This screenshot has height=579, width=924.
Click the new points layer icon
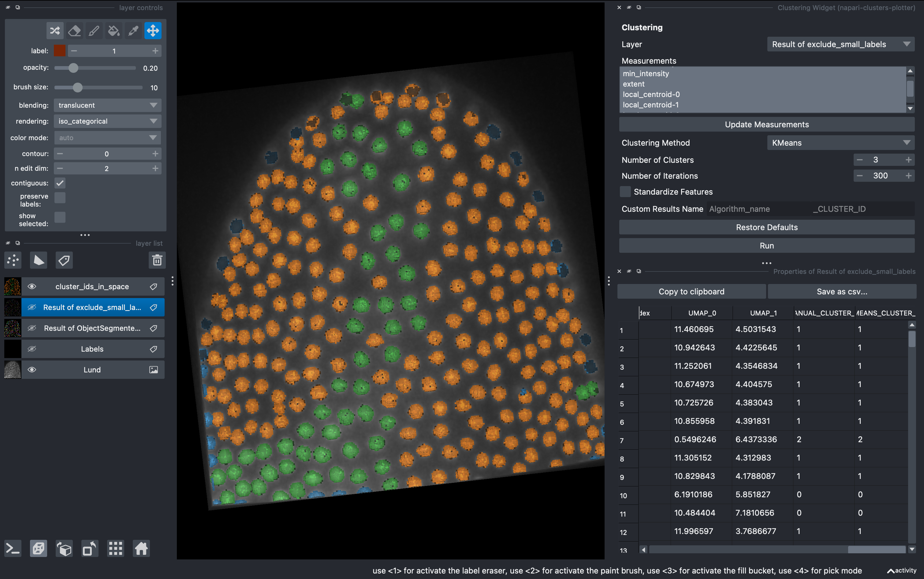pos(13,260)
